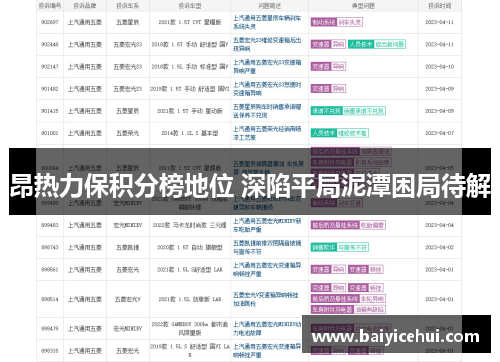
Task: Click the first 变速器 tag in row 898561
Action: (321, 269)
